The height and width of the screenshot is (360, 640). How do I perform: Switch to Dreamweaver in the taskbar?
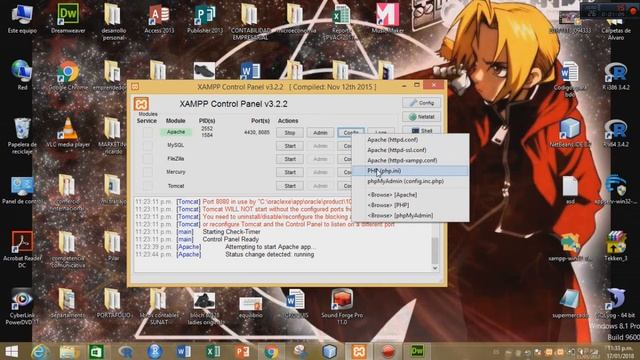point(417,351)
